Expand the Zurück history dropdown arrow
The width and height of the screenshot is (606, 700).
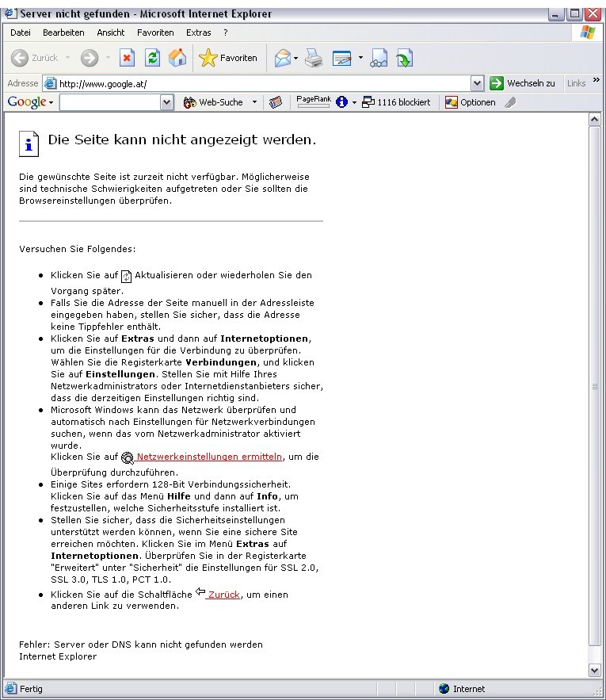(x=67, y=58)
